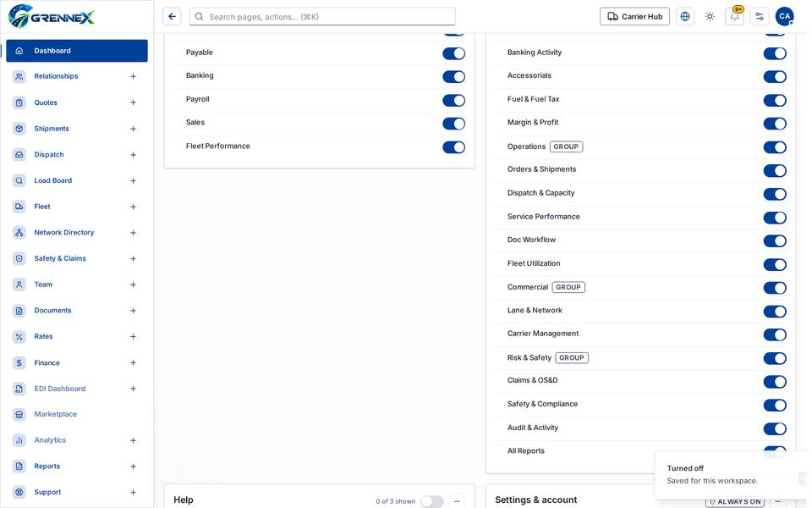Toggle the Payable switch off

(x=453, y=53)
